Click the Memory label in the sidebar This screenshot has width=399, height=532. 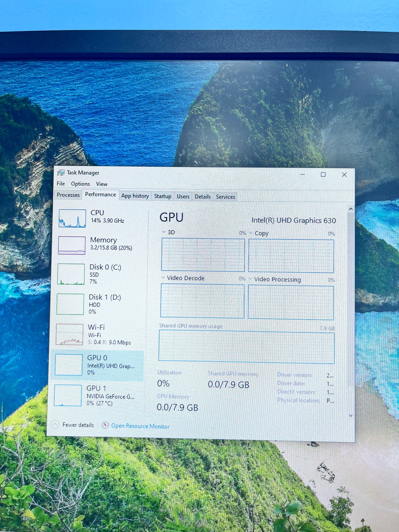[x=104, y=240]
